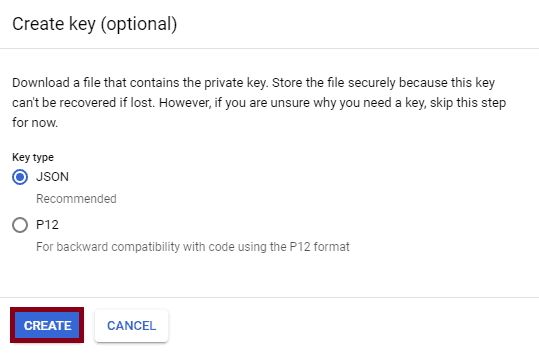This screenshot has width=539, height=360.
Task: Click the 'can't be recovered if lost' line
Action: click(259, 102)
